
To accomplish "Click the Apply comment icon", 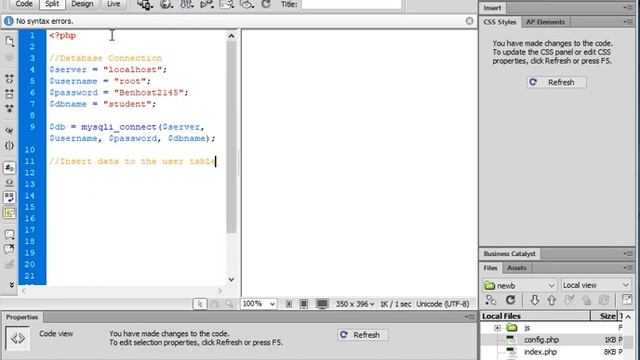I will 9,234.
